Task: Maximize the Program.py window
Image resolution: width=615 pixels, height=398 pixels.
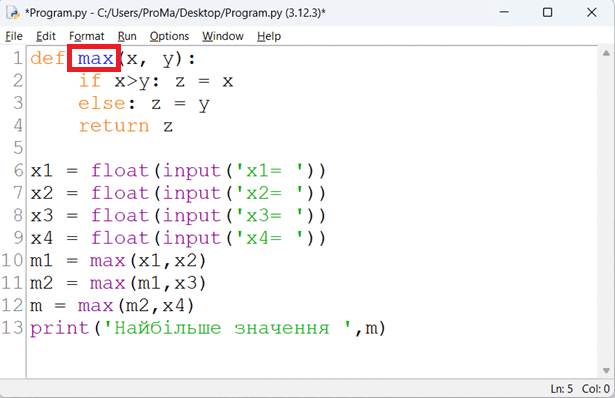Action: [x=548, y=12]
